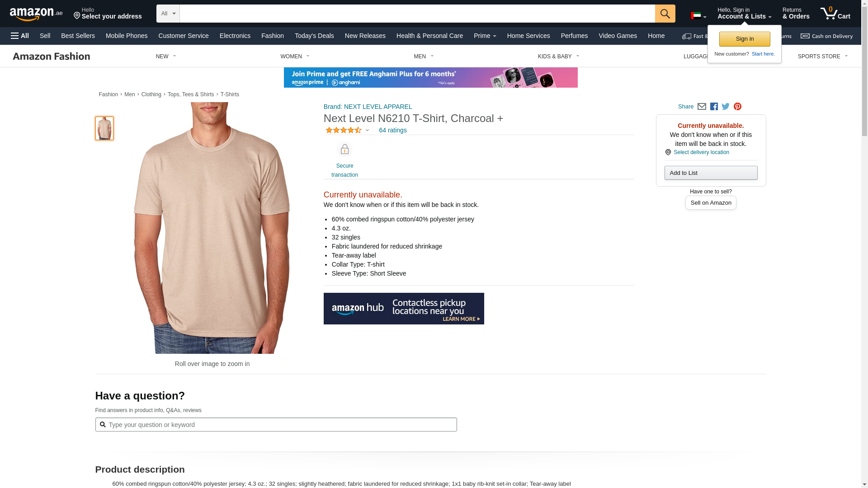Share the product via email icon
This screenshot has height=488, width=868.
coord(702,107)
